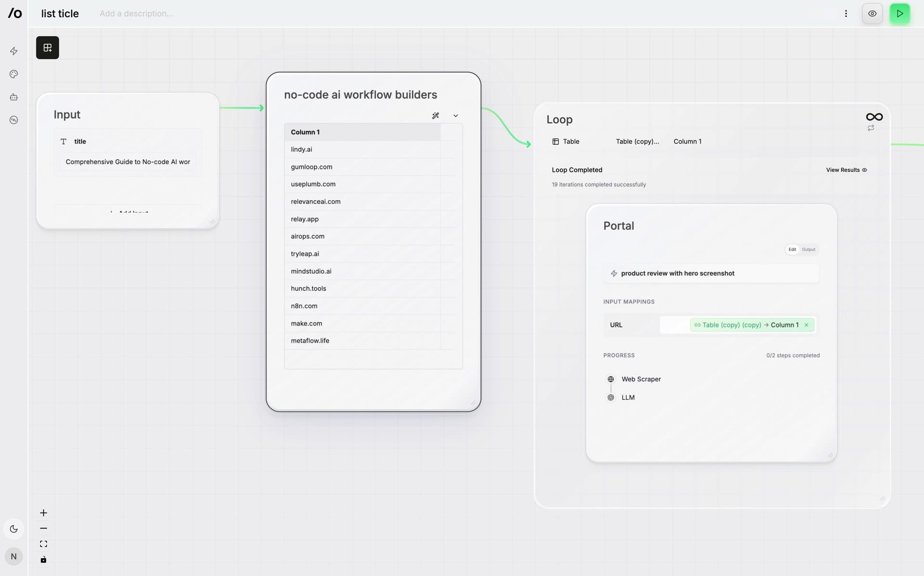Image resolution: width=924 pixels, height=576 pixels.
Task: Select the hunch.tools row
Action: (x=362, y=288)
